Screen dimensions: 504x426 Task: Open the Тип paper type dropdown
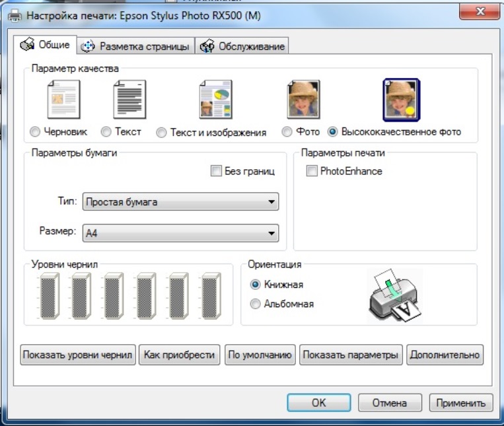180,201
